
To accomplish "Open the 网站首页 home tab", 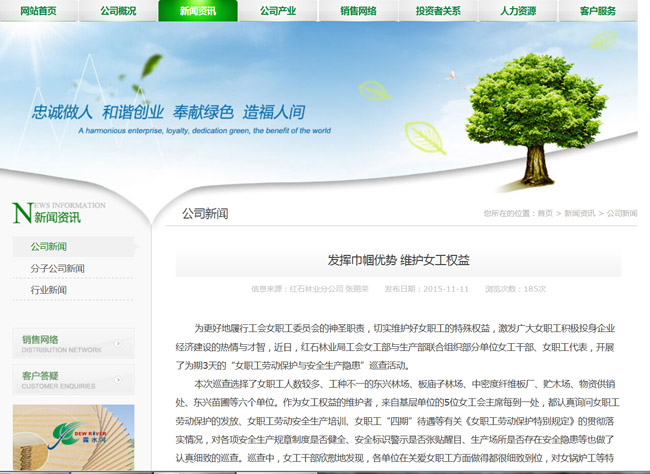I will (38, 11).
